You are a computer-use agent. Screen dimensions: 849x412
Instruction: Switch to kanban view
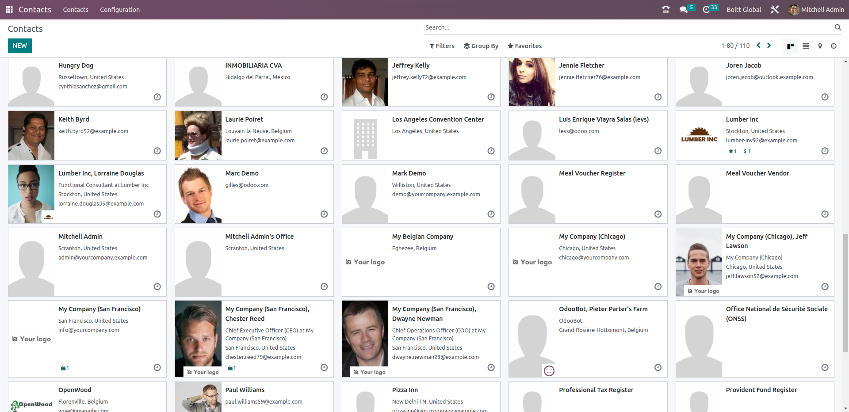click(790, 46)
